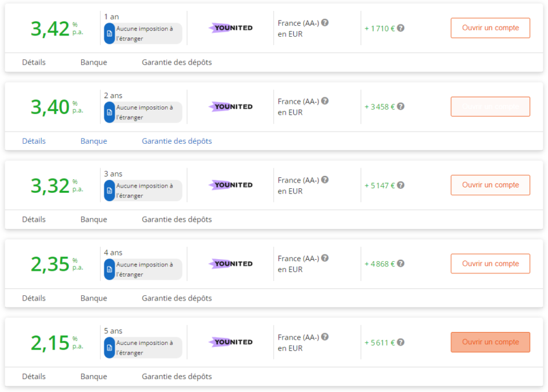Open Garantie des dépôts tab for 4 ans offer
The image size is (548, 392).
[x=177, y=298]
